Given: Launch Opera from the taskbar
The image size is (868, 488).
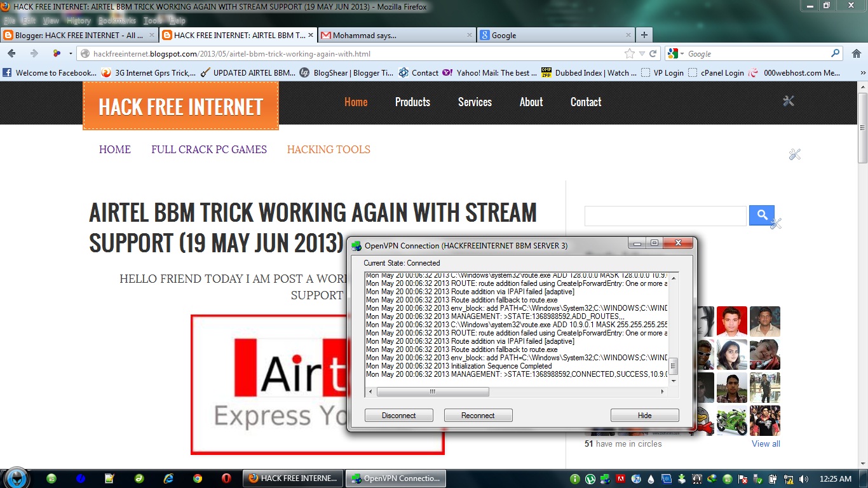Looking at the screenshot, I should pyautogui.click(x=227, y=478).
